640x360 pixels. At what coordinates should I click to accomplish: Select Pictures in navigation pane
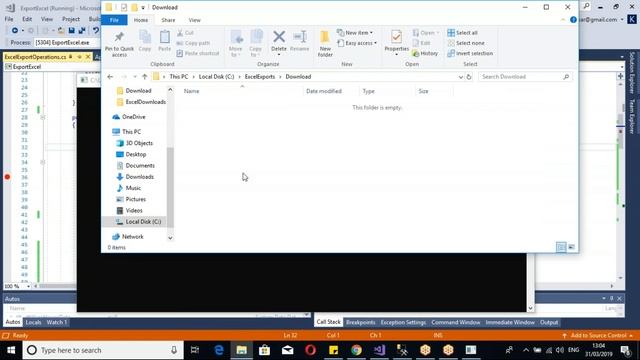click(131, 199)
